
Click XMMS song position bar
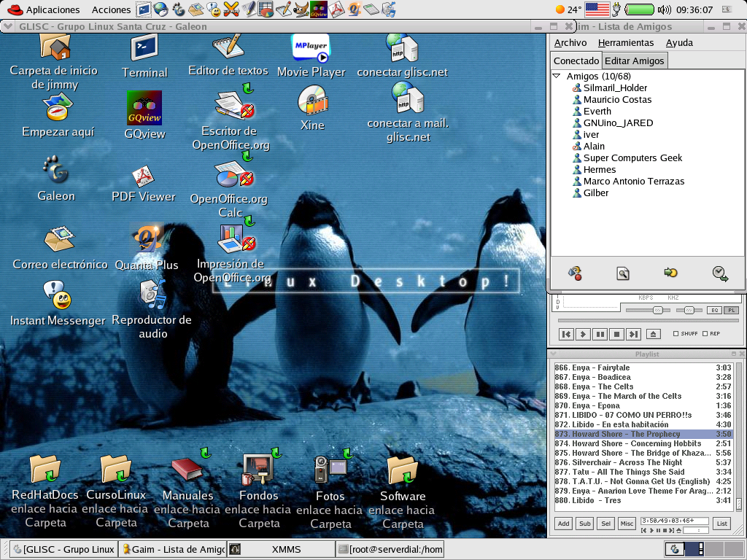(648, 321)
